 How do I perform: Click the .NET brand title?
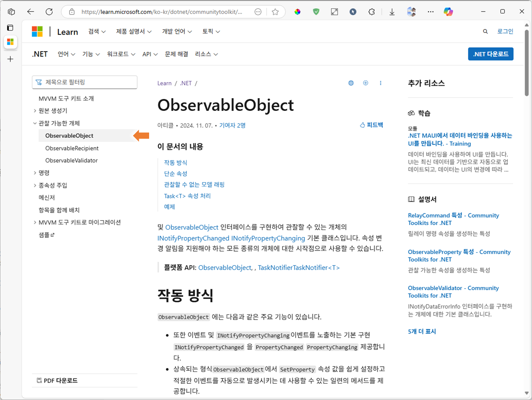click(x=40, y=54)
